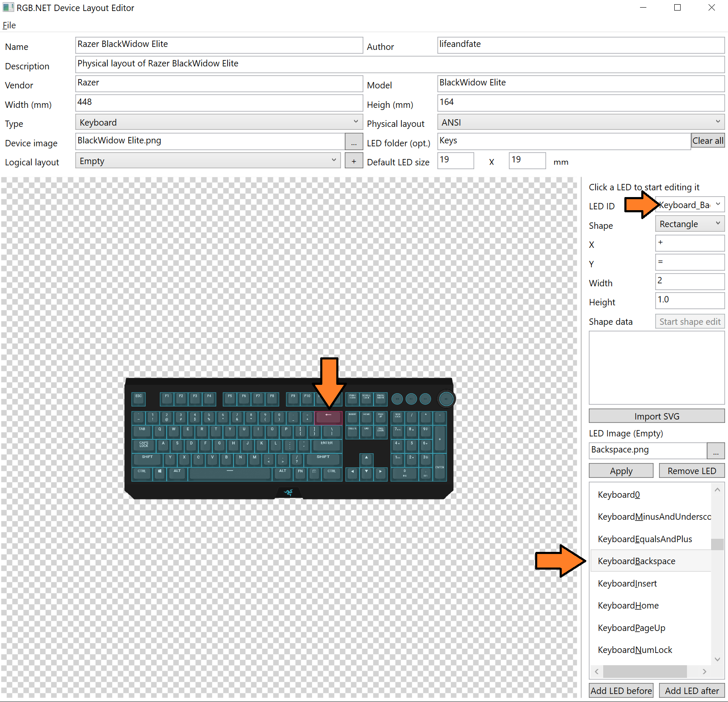Click the menu key beside FN
The height and width of the screenshot is (702, 728).
point(314,474)
